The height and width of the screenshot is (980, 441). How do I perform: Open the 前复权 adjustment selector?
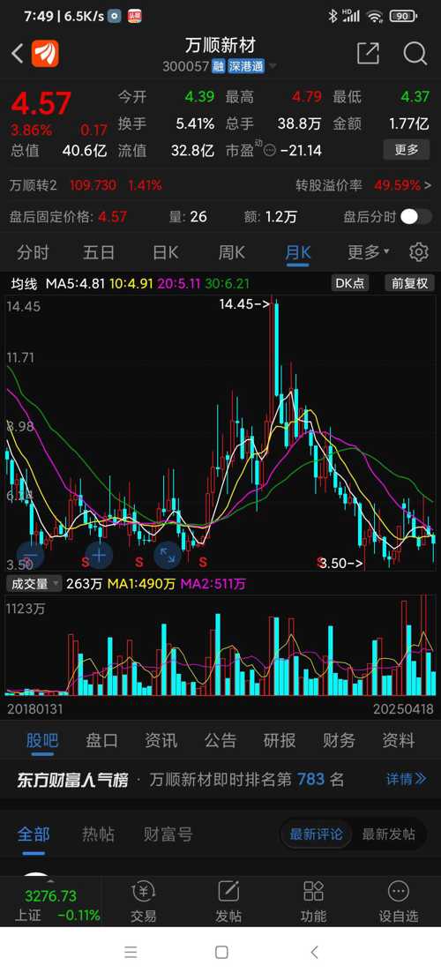coord(409,283)
